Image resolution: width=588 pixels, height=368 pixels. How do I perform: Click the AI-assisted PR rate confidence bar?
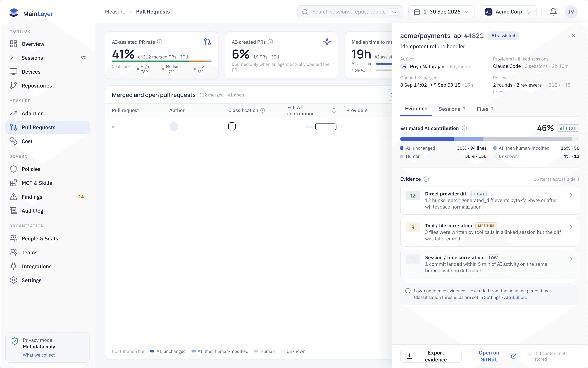tap(161, 61)
